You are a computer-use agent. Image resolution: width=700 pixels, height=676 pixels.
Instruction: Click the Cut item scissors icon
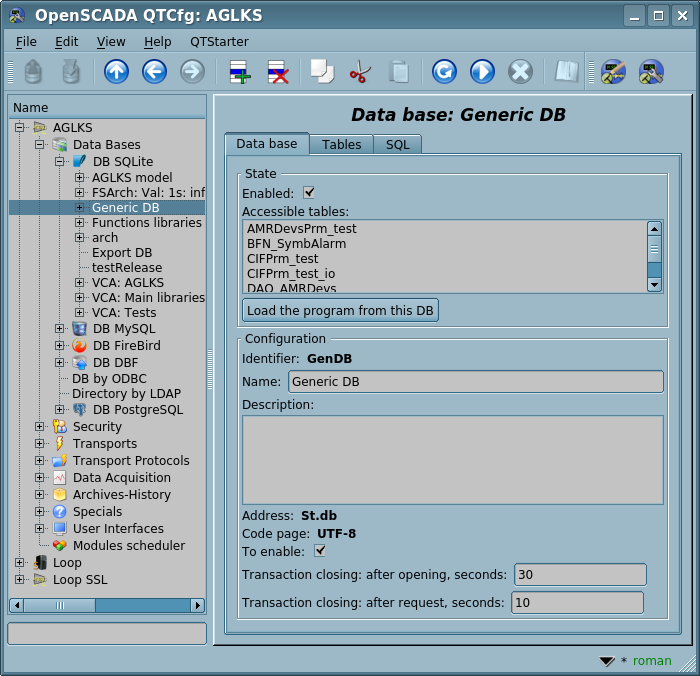point(360,71)
